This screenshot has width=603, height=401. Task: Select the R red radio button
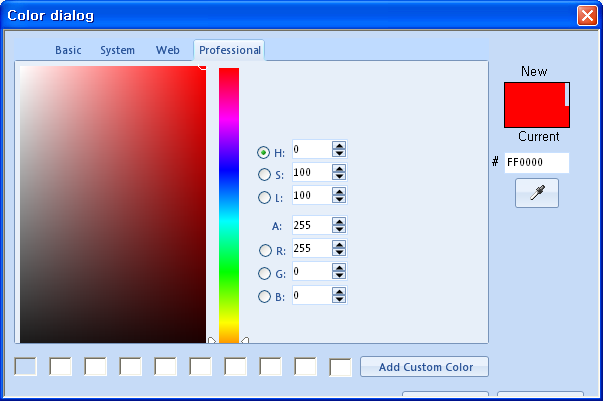point(265,251)
